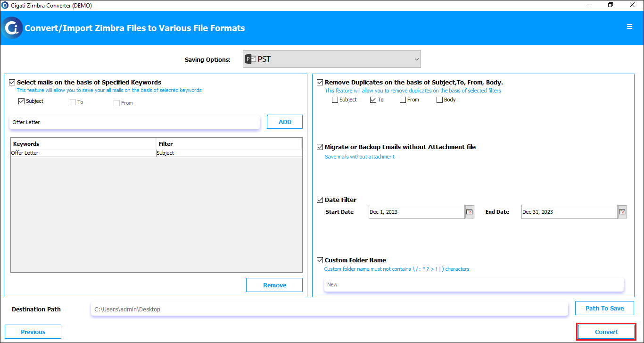This screenshot has width=644, height=343.
Task: Click the Destination Path field
Action: pyautogui.click(x=330, y=309)
